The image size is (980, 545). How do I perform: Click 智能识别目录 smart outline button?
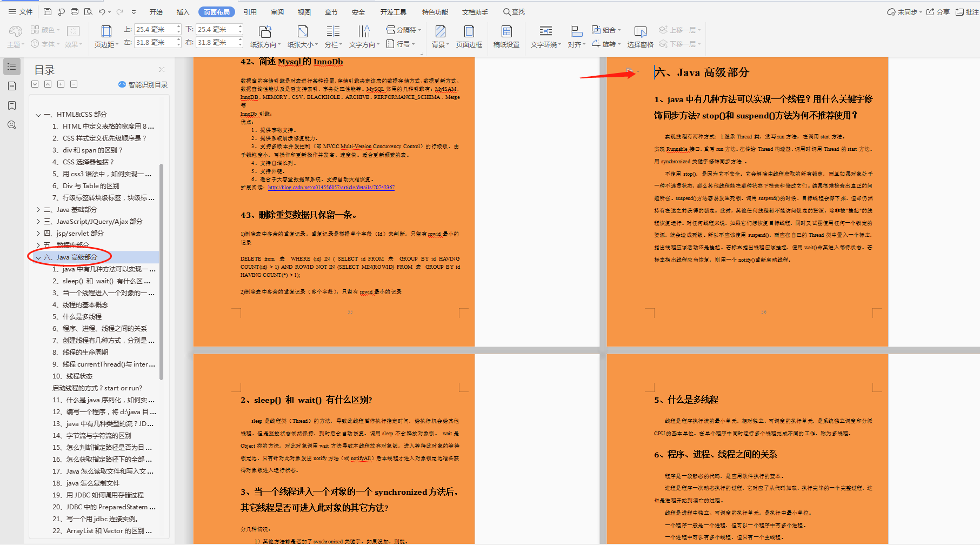[143, 84]
